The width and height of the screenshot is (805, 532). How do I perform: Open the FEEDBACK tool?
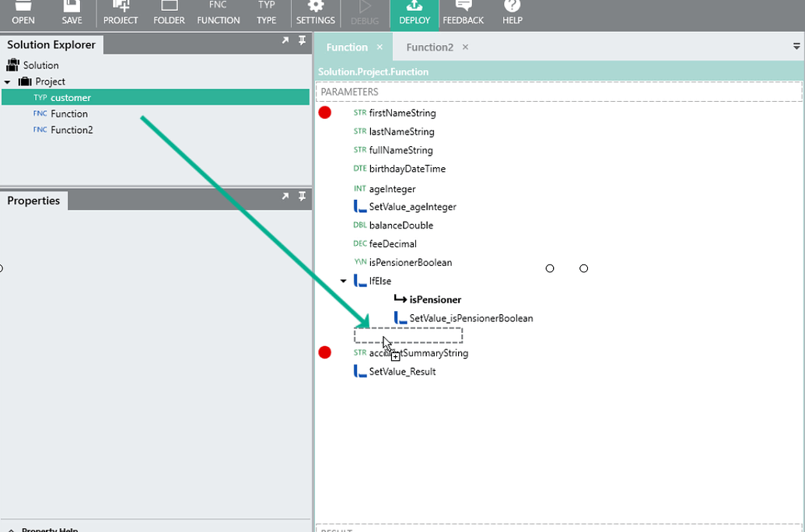click(x=463, y=13)
